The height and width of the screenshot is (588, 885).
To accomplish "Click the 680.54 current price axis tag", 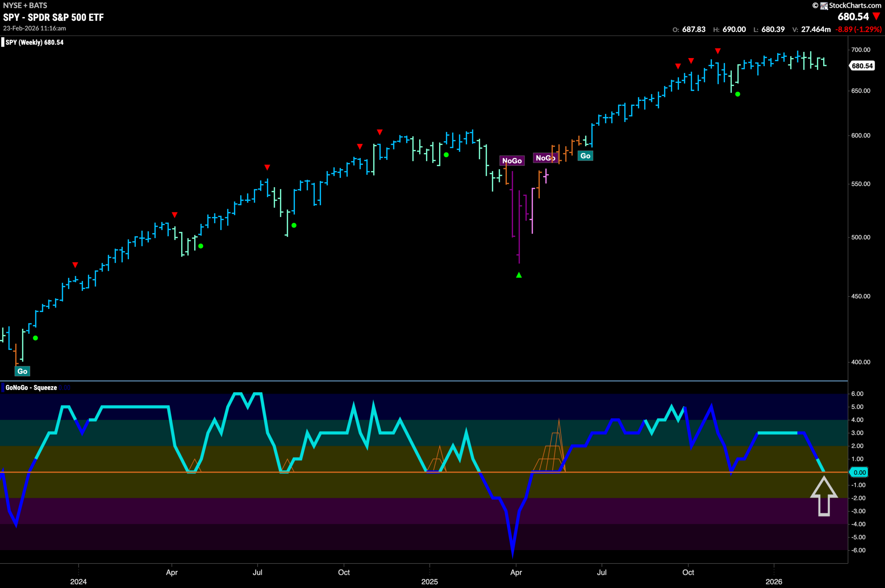I will point(862,66).
